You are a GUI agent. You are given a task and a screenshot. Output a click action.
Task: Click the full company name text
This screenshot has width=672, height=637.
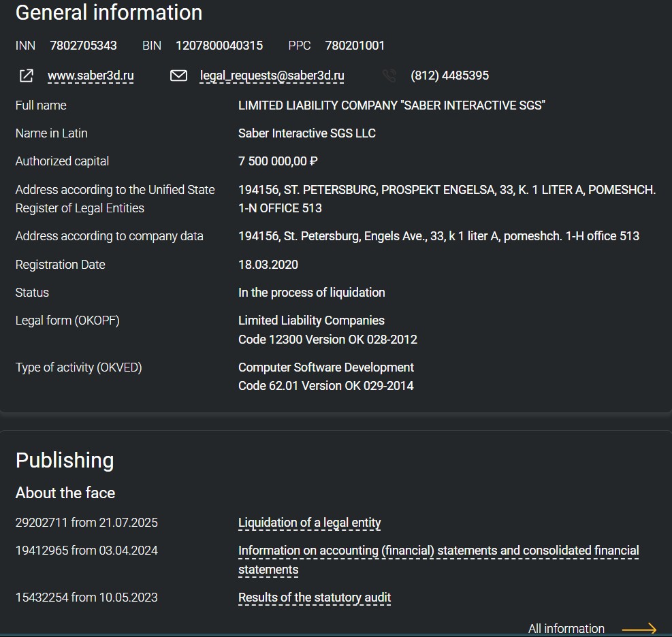(x=391, y=105)
